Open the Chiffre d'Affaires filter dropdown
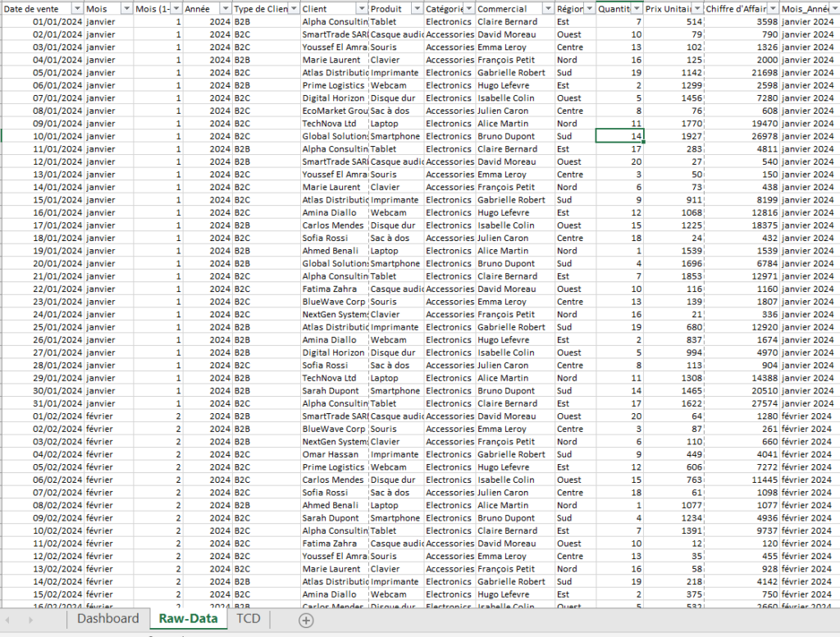 [773, 9]
